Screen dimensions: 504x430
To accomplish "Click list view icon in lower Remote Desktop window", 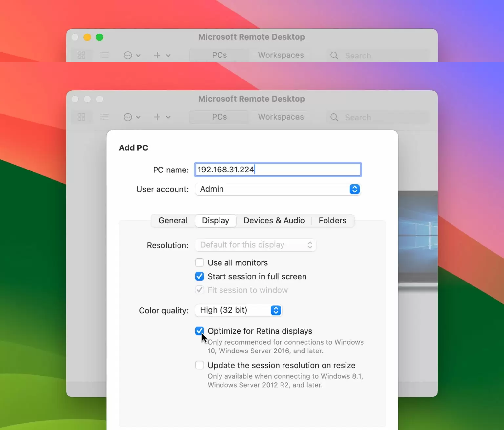I will (x=104, y=117).
